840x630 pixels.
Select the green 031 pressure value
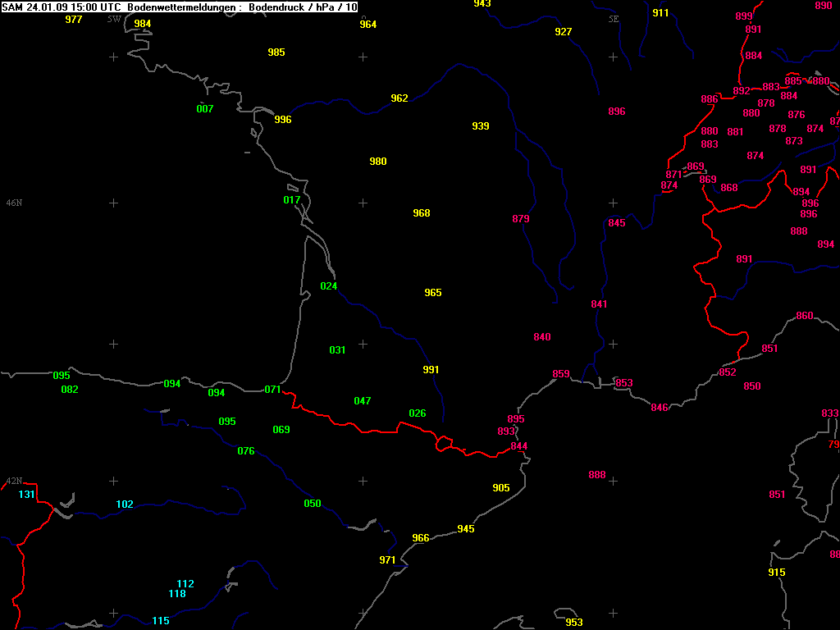click(337, 350)
